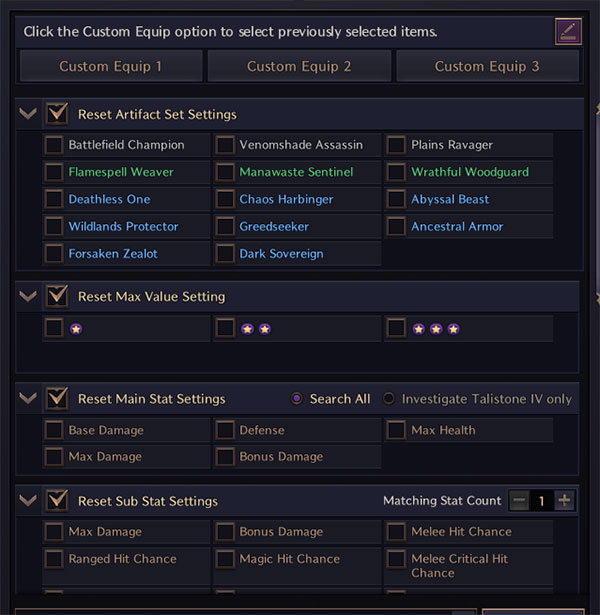Select the three-star max value option
Viewport: 600px width, 615px height.
[x=397, y=328]
